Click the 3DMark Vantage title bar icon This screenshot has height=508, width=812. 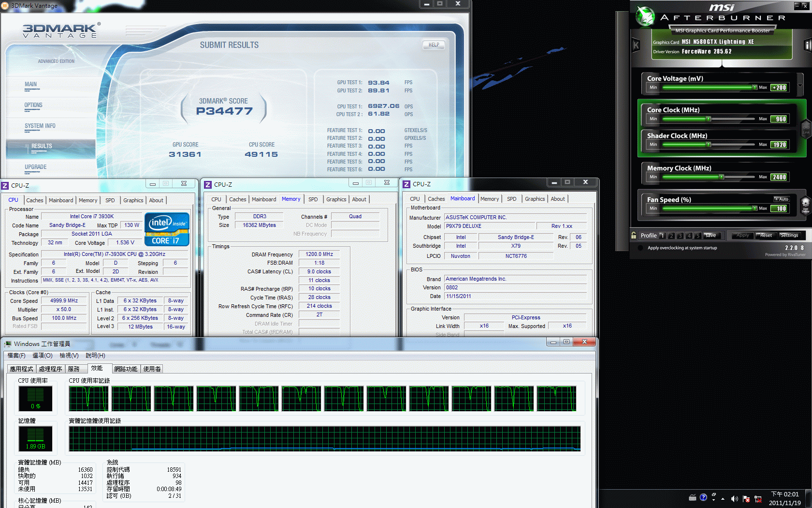(x=5, y=5)
